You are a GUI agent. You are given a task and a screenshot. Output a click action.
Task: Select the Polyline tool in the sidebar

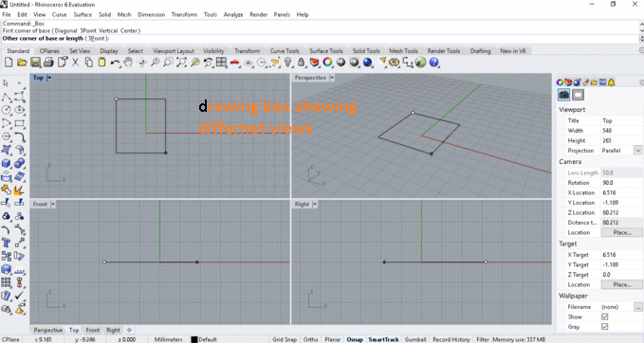[6, 97]
